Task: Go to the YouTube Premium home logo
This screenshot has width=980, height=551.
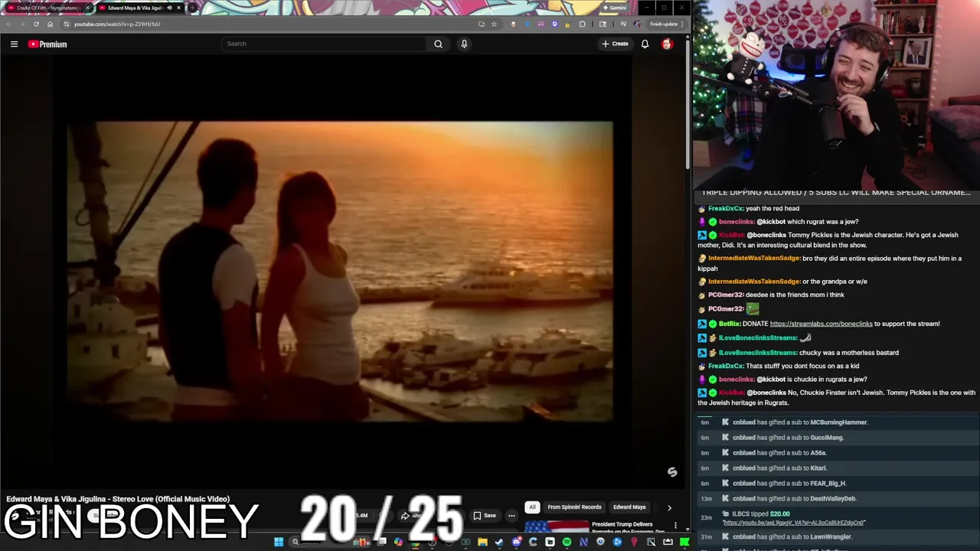Action: (x=47, y=44)
